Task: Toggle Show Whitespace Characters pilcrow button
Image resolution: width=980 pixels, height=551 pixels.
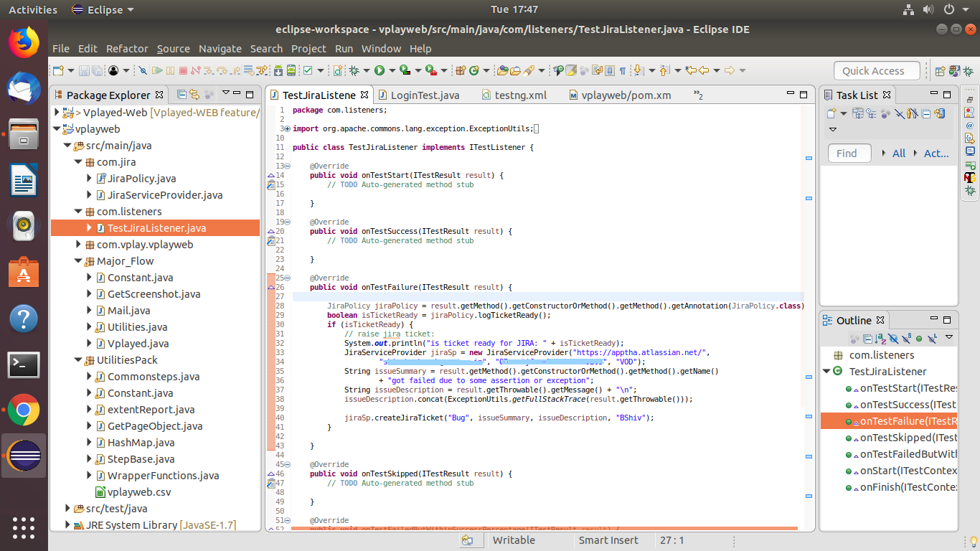Action: pyautogui.click(x=622, y=70)
